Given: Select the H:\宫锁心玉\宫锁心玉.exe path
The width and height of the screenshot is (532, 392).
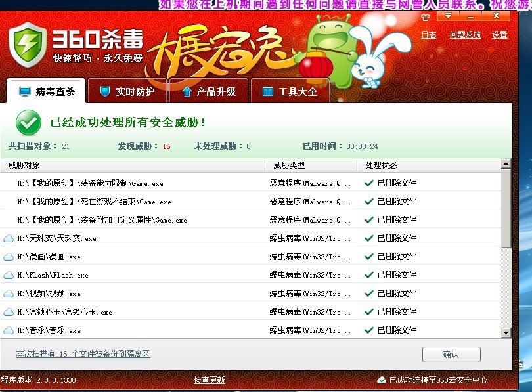Looking at the screenshot, I should (x=64, y=312).
